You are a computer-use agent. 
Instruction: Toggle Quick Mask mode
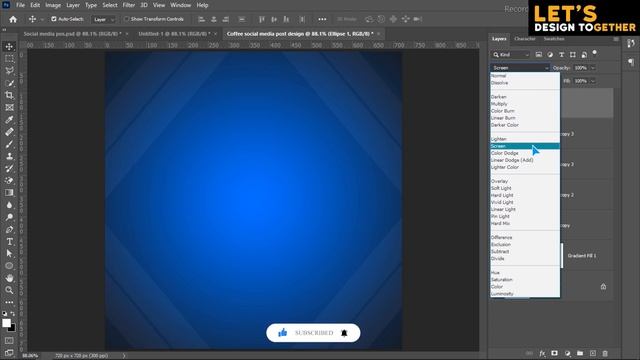pos(9,340)
